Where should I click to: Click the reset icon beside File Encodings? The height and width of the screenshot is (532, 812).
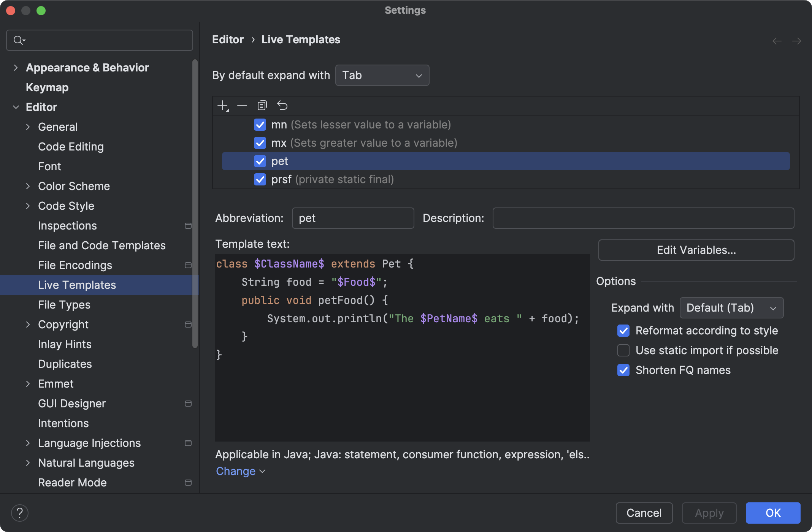tap(188, 265)
